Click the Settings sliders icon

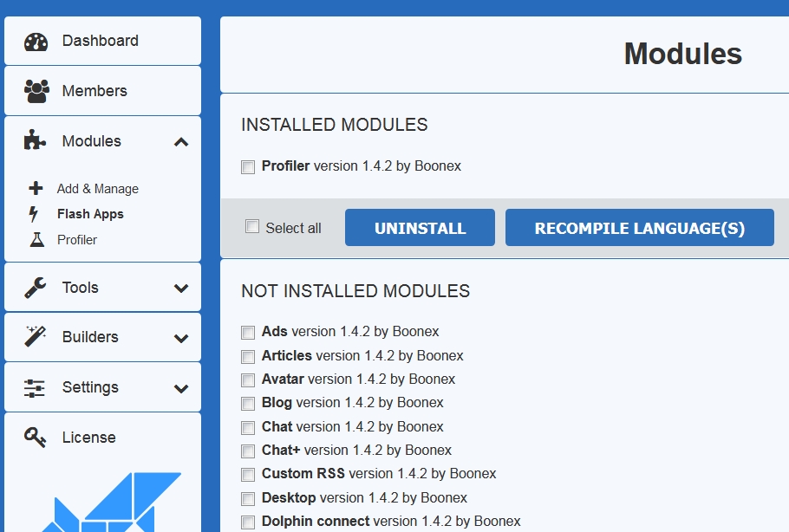click(x=36, y=387)
